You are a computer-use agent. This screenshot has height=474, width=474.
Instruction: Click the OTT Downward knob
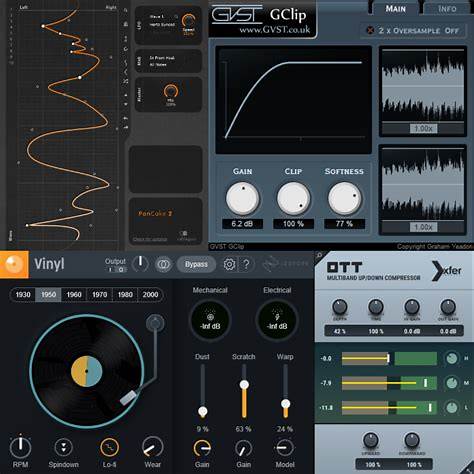(412, 440)
